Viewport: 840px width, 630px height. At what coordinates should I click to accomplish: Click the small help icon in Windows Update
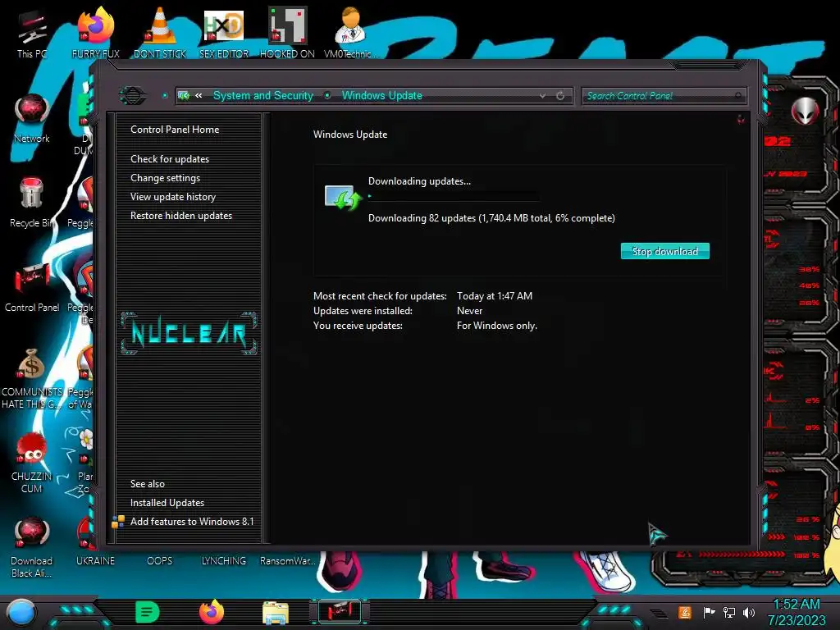[741, 119]
